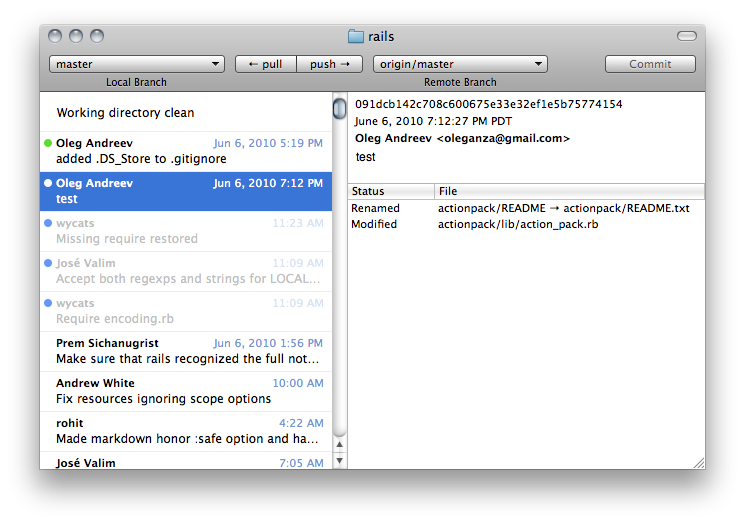The height and width of the screenshot is (524, 745).
Task: Click the window close button
Action: pos(55,36)
